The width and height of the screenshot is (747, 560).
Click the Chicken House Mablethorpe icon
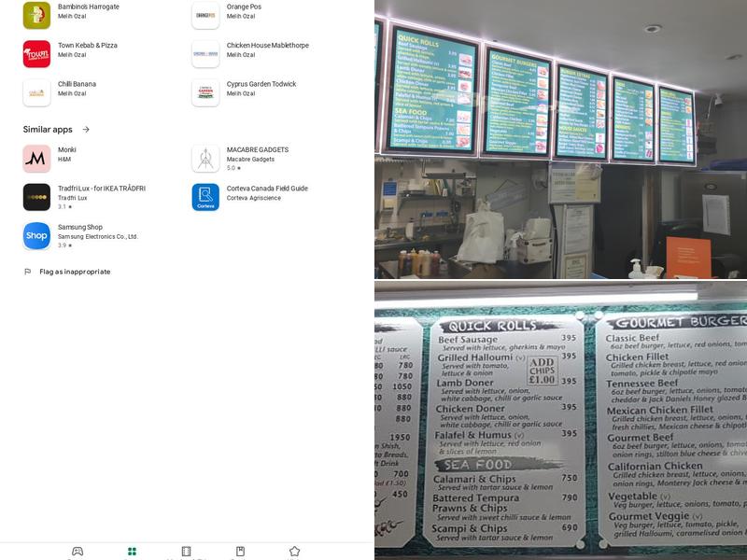pos(205,53)
